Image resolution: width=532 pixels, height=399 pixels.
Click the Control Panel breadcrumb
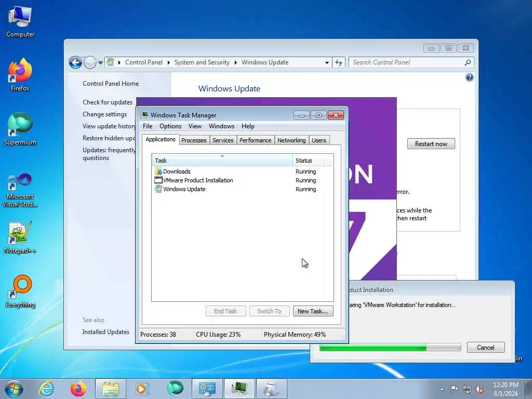pyautogui.click(x=144, y=62)
